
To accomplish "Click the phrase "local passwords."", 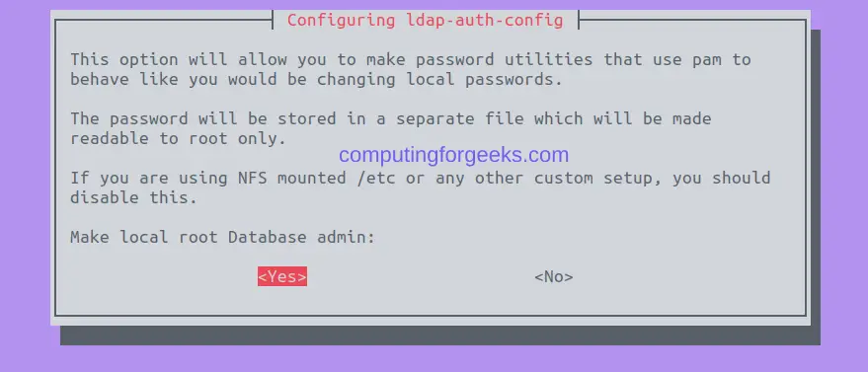I will (x=485, y=80).
